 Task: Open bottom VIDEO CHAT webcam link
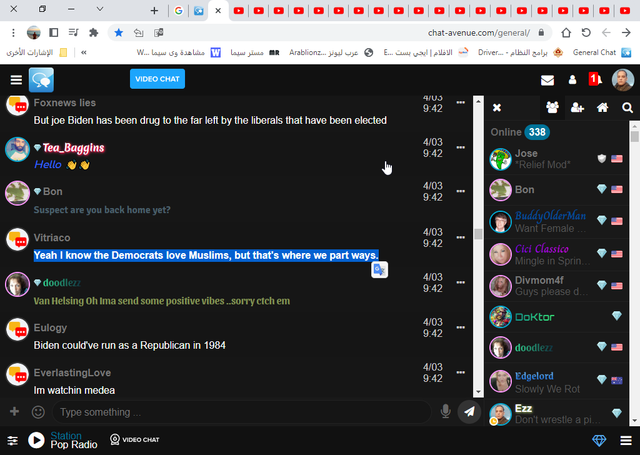point(135,439)
